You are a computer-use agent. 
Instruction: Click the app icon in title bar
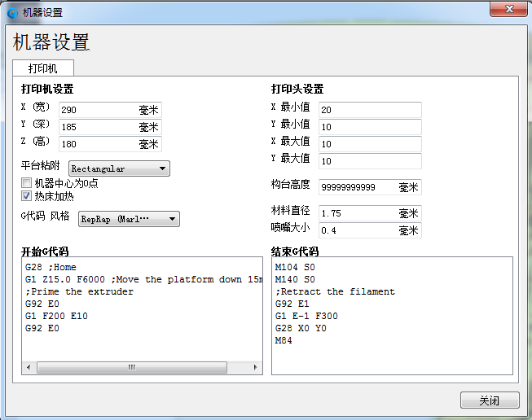coord(13,13)
